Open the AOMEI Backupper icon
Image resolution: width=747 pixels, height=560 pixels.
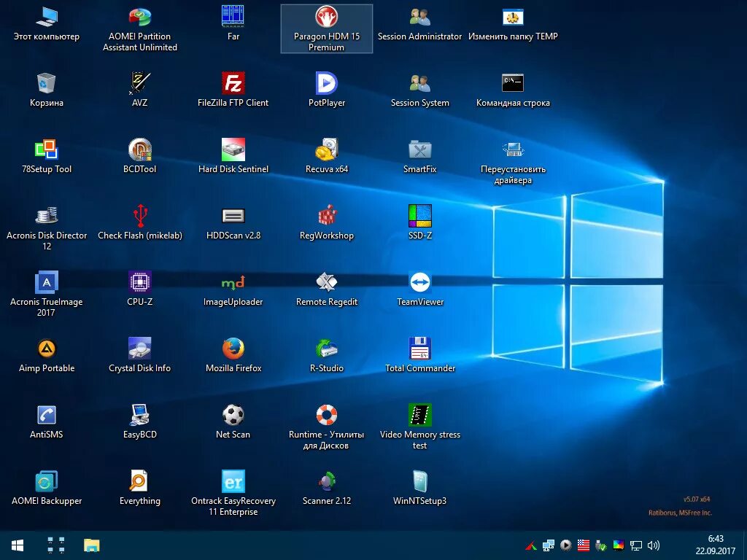click(47, 487)
